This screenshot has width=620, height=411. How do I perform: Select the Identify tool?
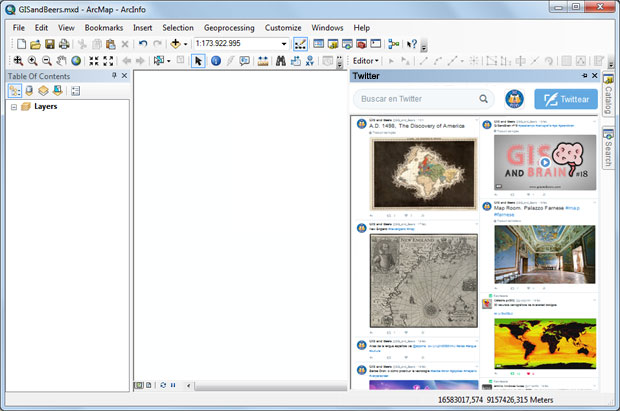pyautogui.click(x=215, y=61)
